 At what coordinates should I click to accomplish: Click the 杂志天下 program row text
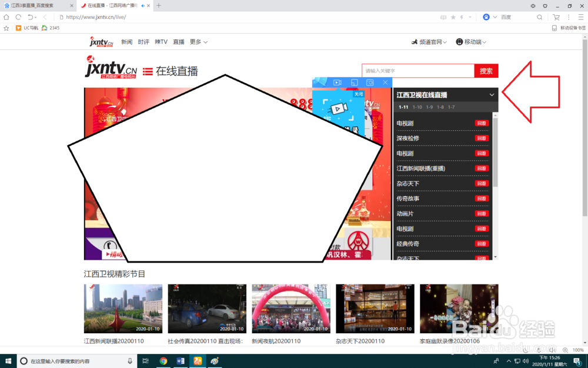407,183
